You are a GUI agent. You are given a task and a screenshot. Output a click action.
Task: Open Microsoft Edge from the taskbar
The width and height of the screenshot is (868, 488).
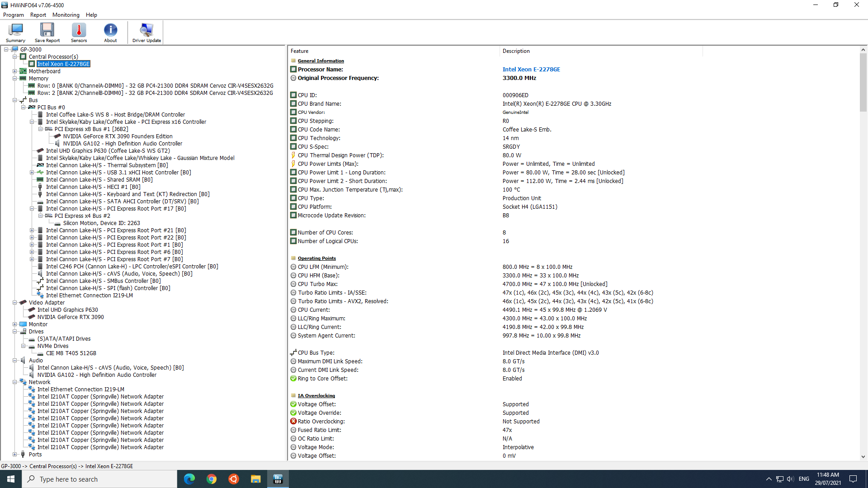click(189, 479)
